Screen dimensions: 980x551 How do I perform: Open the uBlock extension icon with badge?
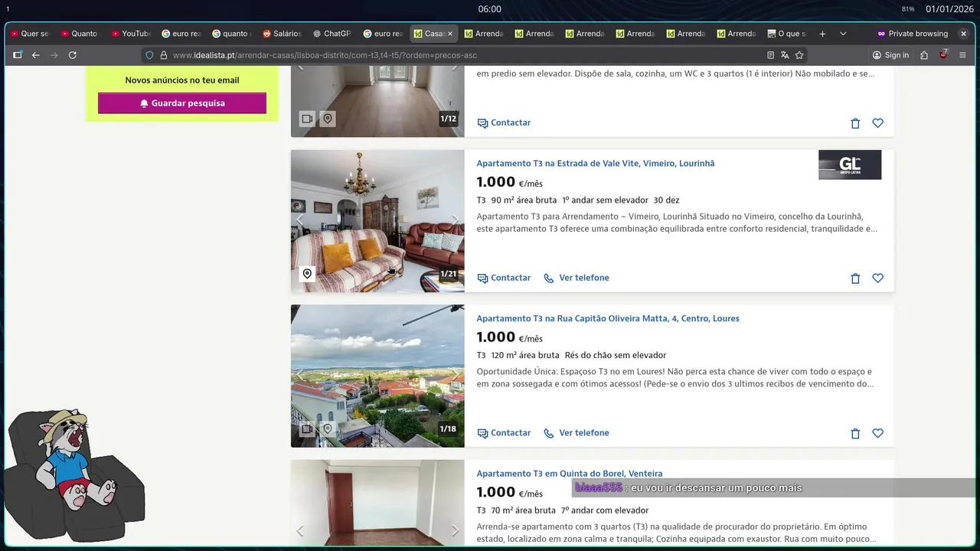click(943, 54)
